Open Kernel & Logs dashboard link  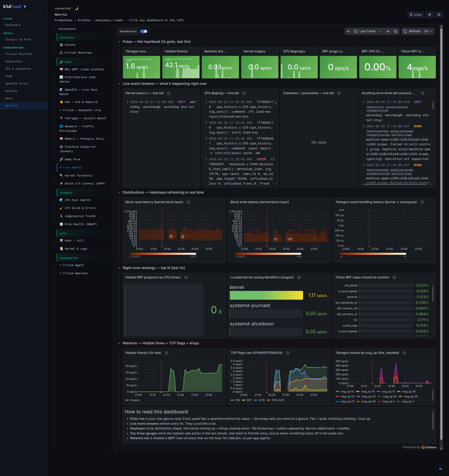pyautogui.click(x=76, y=249)
